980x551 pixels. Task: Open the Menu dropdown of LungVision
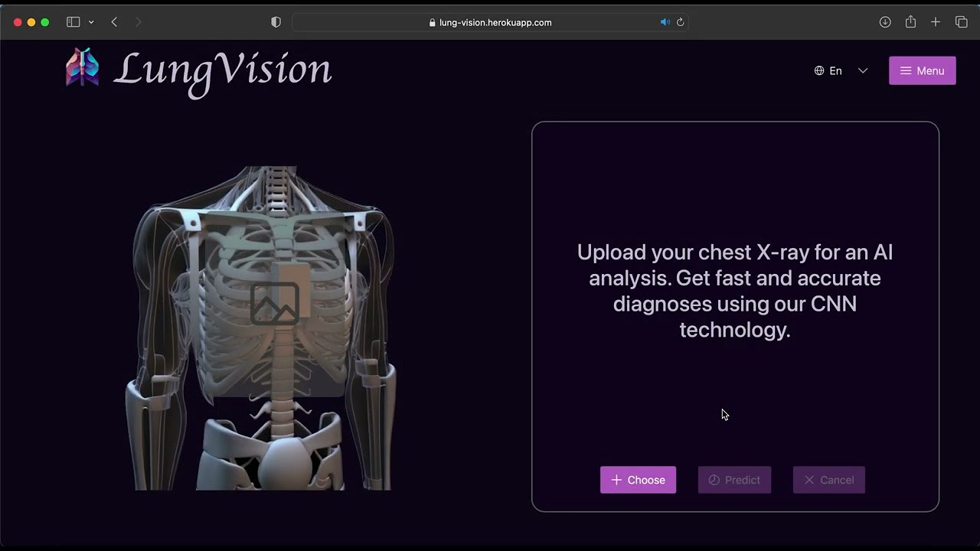923,70
